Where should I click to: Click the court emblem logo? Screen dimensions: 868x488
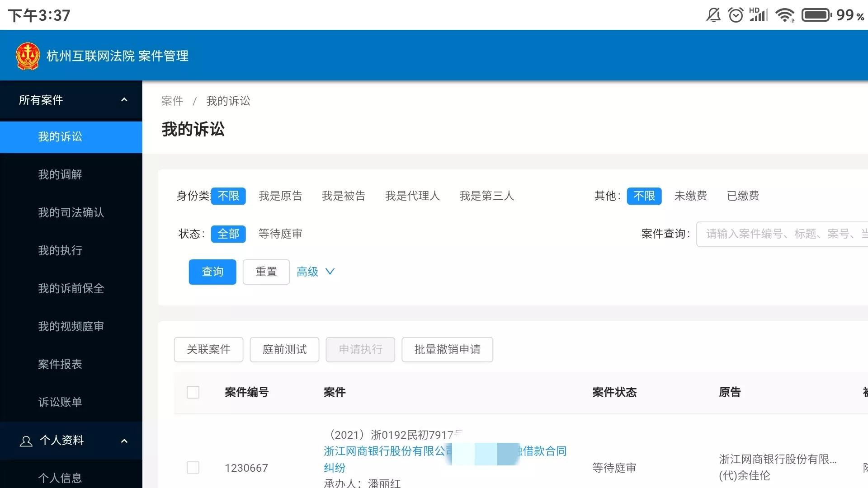28,56
